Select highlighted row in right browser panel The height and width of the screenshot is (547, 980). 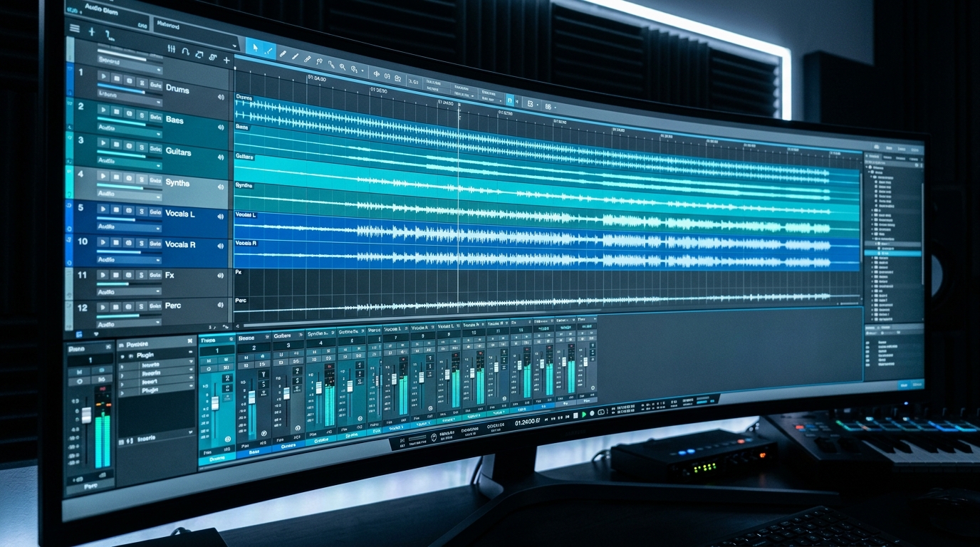click(x=894, y=253)
